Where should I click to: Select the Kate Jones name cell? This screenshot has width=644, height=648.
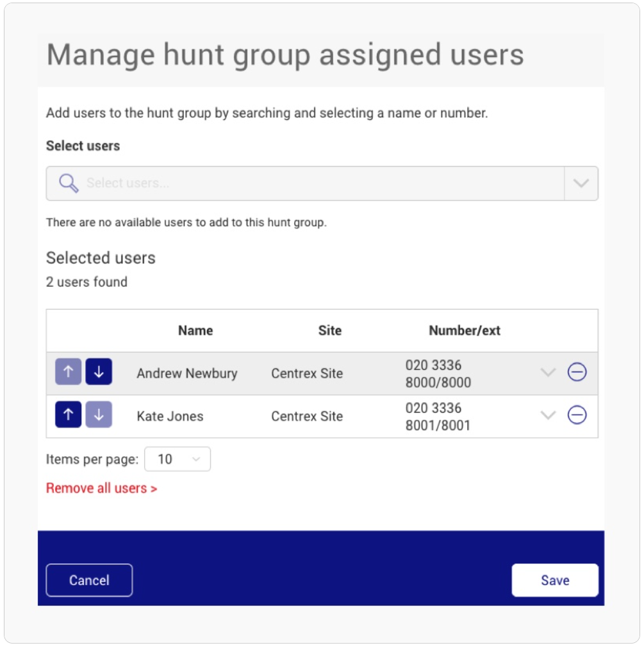click(x=170, y=416)
